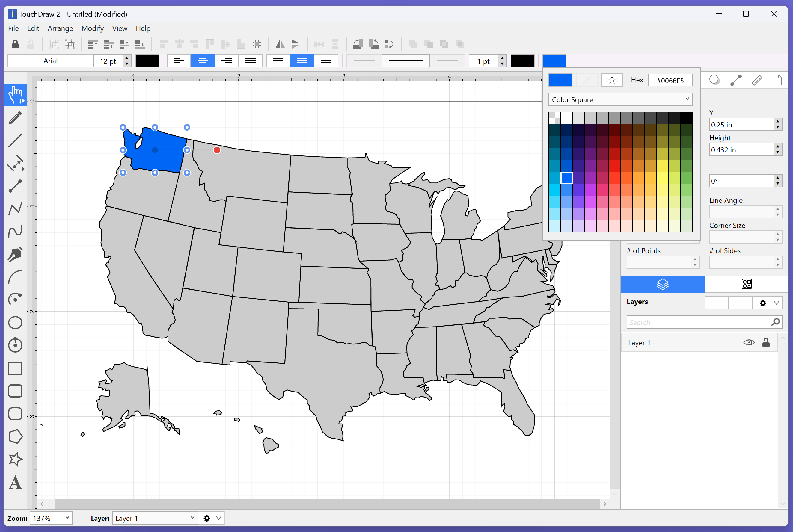
Task: Select the Node Edit tool
Action: click(16, 186)
